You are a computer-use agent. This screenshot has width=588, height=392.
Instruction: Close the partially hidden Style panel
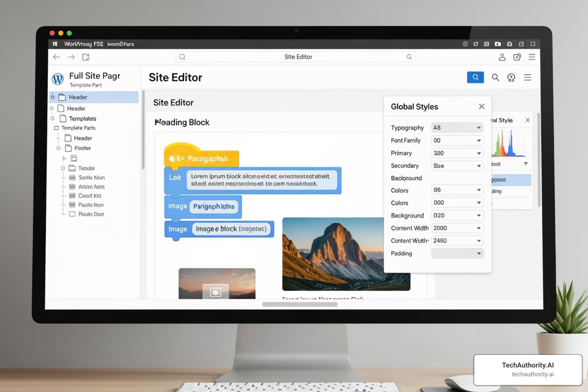(x=528, y=120)
